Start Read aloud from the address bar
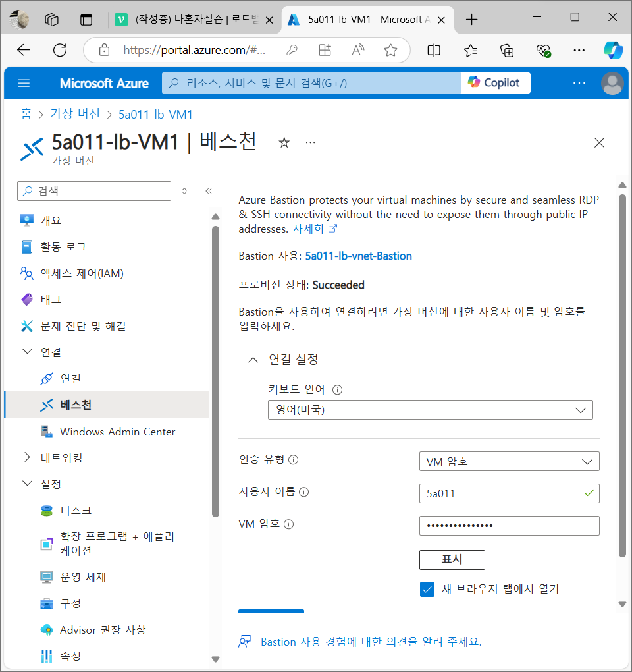This screenshot has width=632, height=672. click(358, 50)
